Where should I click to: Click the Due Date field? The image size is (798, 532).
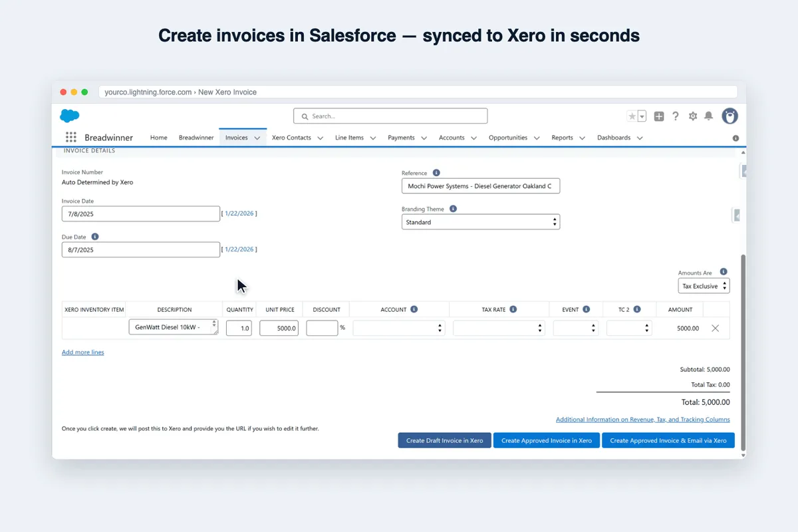pos(141,249)
